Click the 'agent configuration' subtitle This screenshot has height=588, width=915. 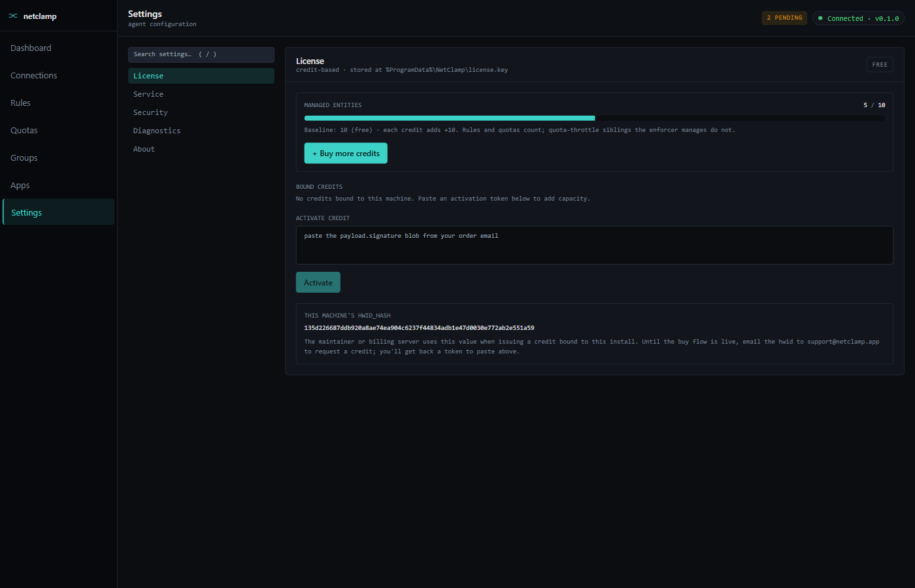click(x=162, y=24)
